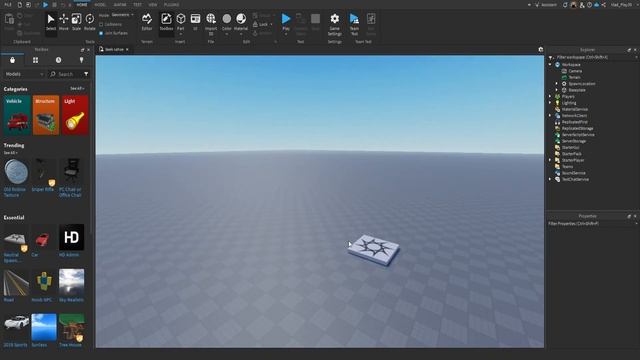Click the share icon near username
The width and height of the screenshot is (640, 360).
(603, 5)
